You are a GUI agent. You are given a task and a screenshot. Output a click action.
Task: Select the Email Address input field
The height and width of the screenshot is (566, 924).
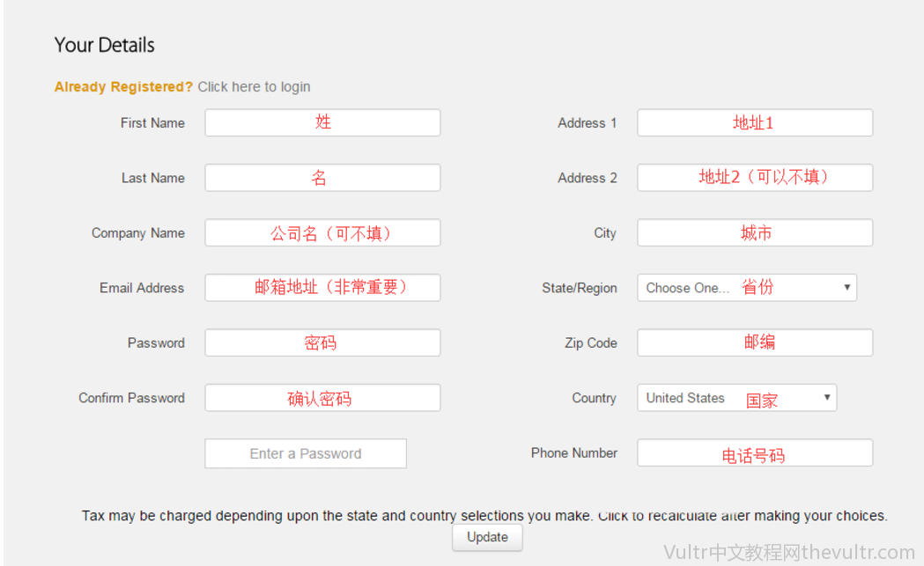tap(322, 288)
